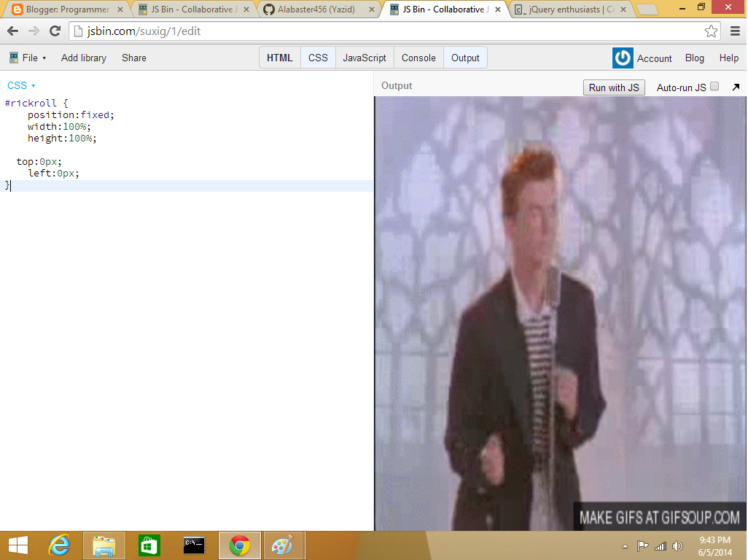The image size is (748, 560).
Task: Toggle the Console panel
Action: point(418,58)
